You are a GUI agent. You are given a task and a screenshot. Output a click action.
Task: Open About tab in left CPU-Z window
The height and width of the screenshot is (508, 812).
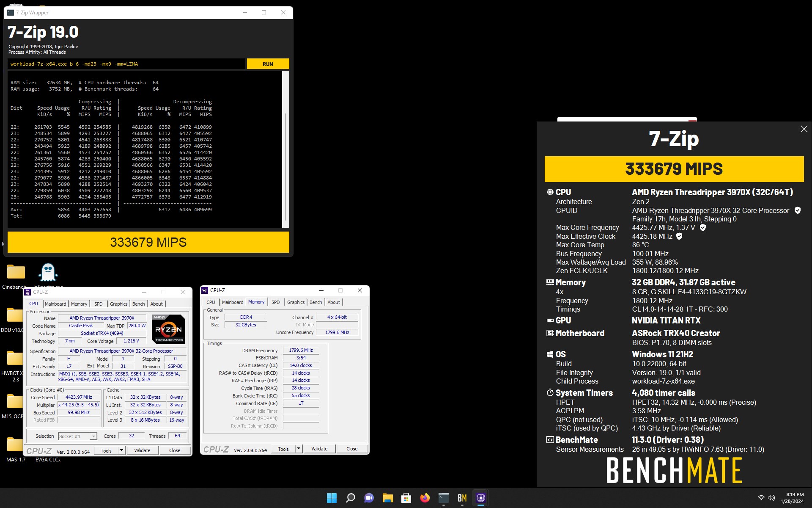click(x=156, y=304)
